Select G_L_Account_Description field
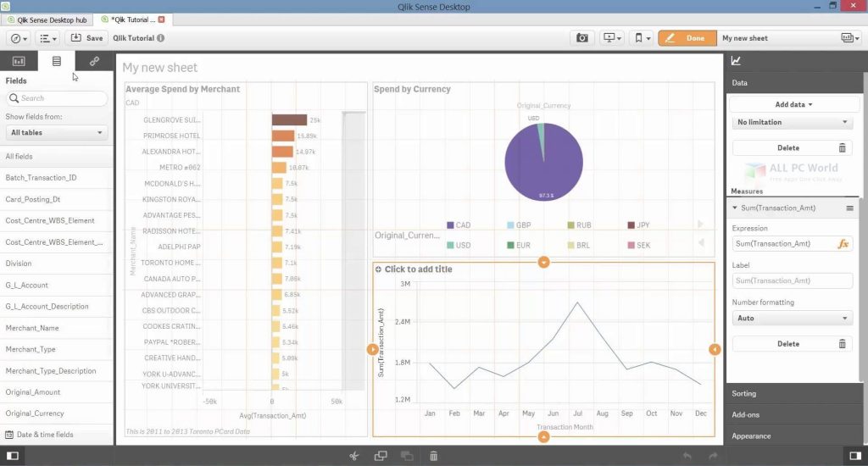The width and height of the screenshot is (868, 466). tap(57, 307)
